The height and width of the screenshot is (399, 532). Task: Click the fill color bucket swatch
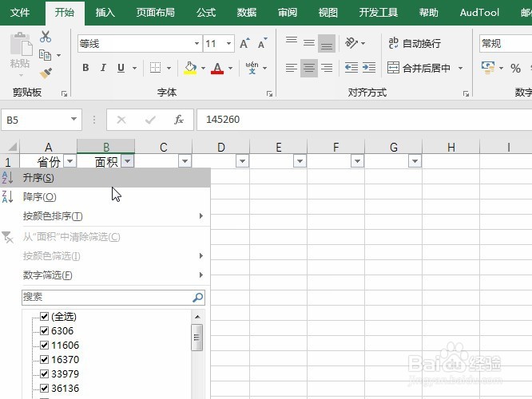click(x=190, y=68)
